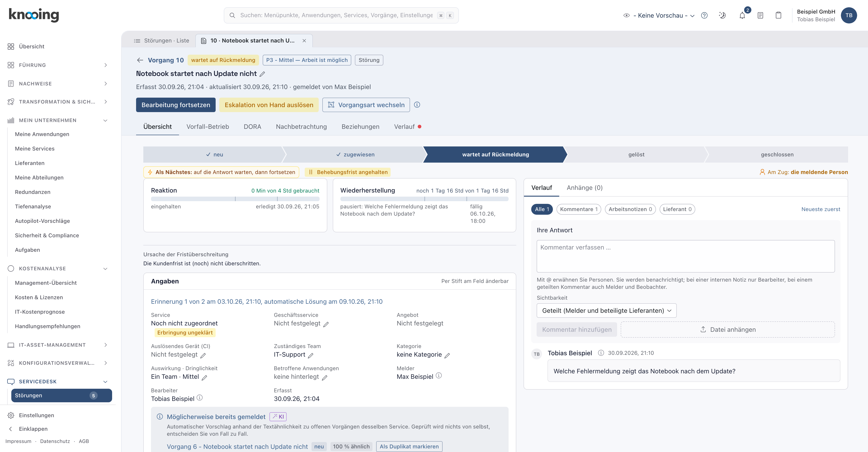Filter timeline by Kommentare 1
Viewport: 868px width, 452px height.
pyautogui.click(x=579, y=209)
